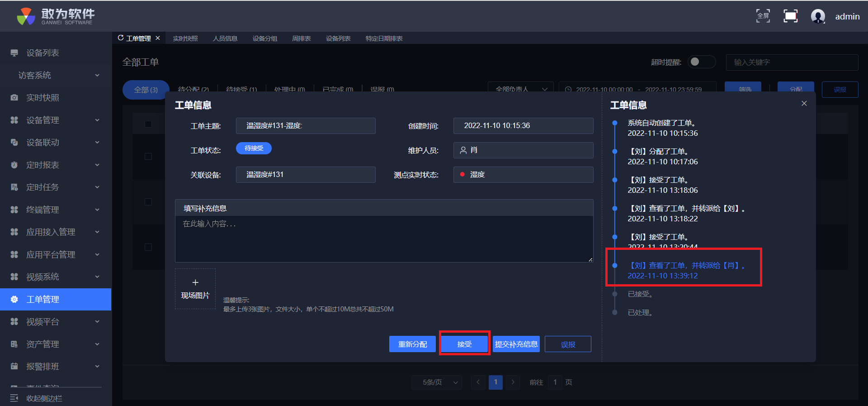The width and height of the screenshot is (868, 406).
Task: Expand the 访客系统 sidebar menu
Action: pyautogui.click(x=56, y=75)
